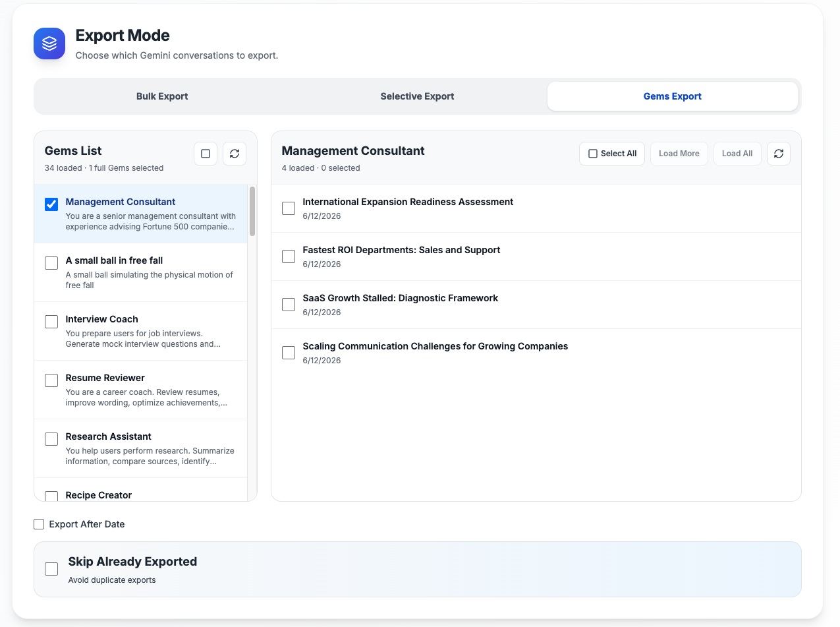The image size is (840, 627).
Task: Refresh the Management Consultant conversations
Action: (x=779, y=154)
